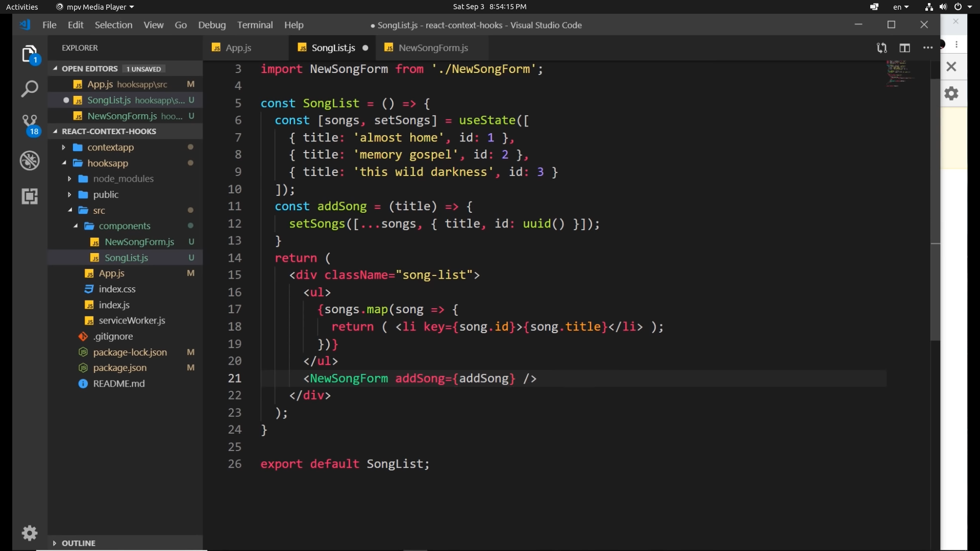Screen dimensions: 980x551
Task: Switch to the NewSongForm.js tab
Action: tap(433, 48)
